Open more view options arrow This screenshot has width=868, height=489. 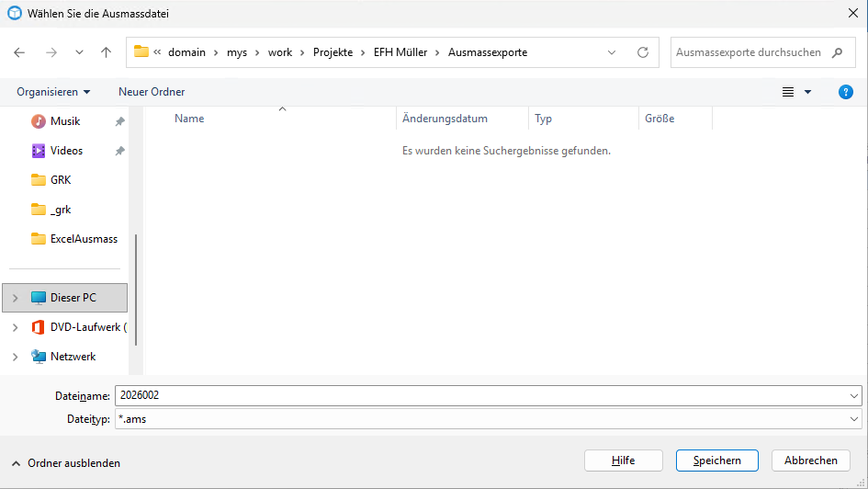coord(807,92)
